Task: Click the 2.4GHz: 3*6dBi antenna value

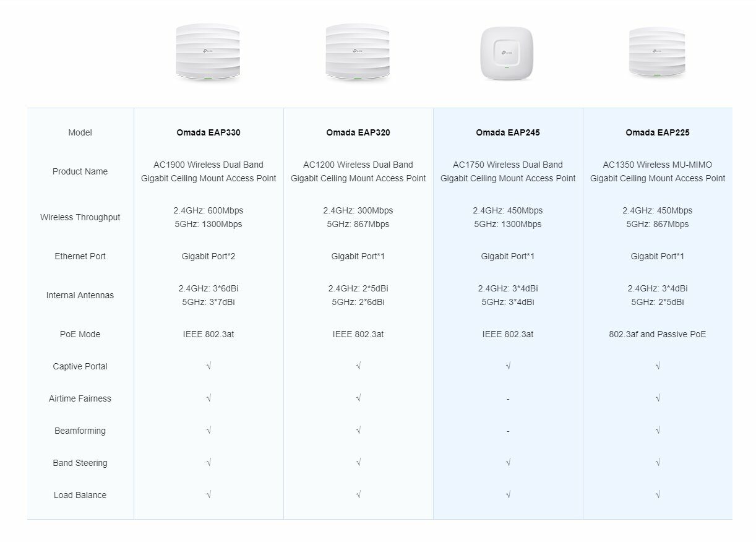Action: pyautogui.click(x=208, y=288)
